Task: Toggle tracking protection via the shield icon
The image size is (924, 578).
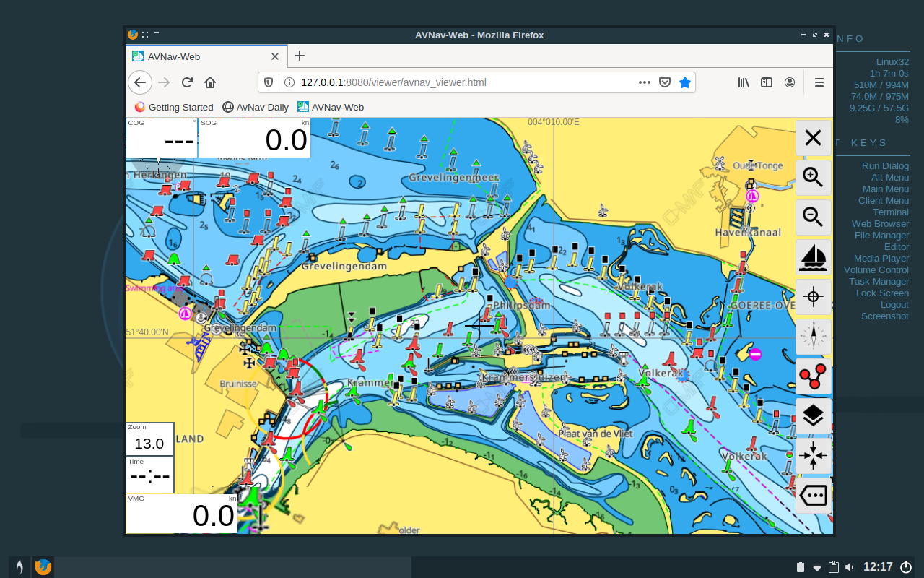Action: pyautogui.click(x=268, y=82)
